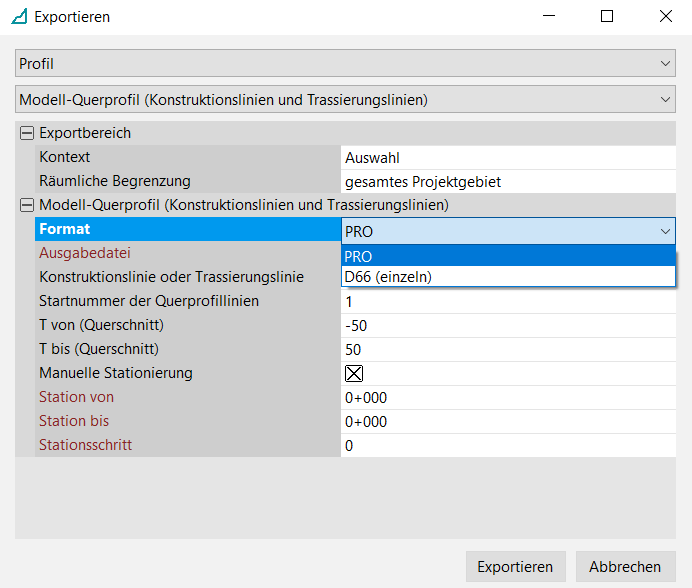Edit the T bis (Querschnitt) value
692x588 pixels.
[x=508, y=350]
